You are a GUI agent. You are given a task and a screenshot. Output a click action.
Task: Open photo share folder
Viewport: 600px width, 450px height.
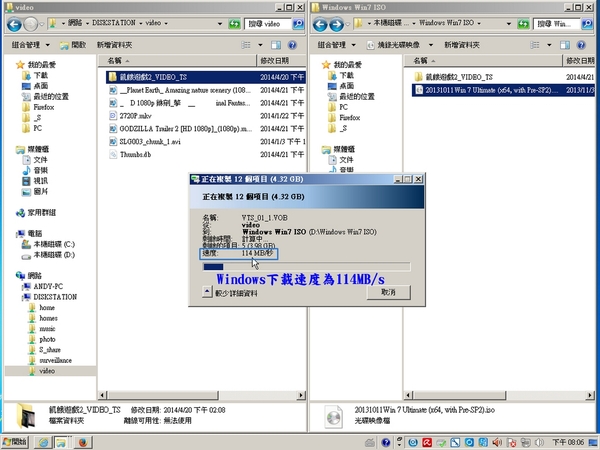point(42,339)
